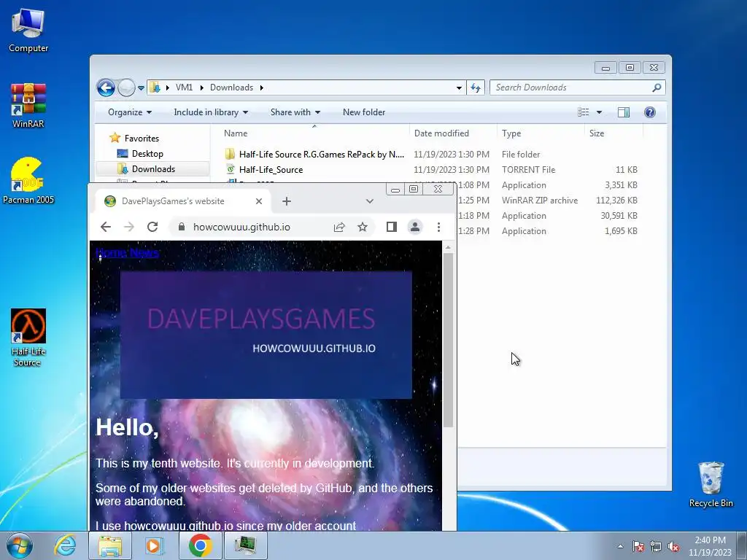
Task: Open Explorer Help icon
Action: click(x=649, y=112)
